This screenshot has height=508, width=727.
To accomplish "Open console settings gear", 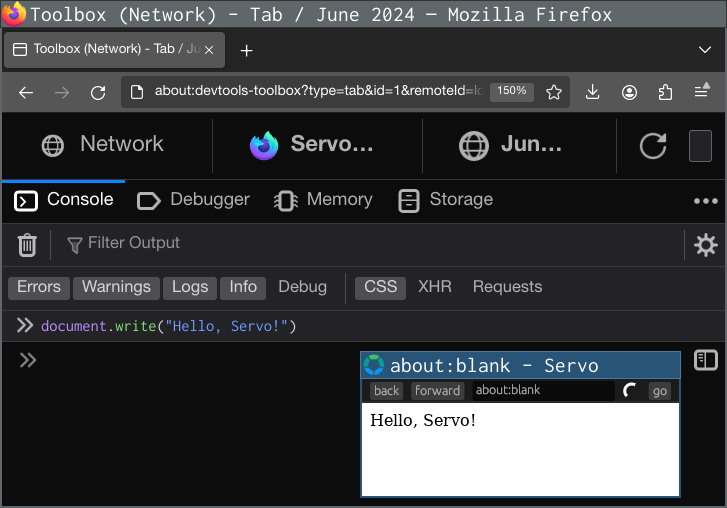I will coord(706,245).
